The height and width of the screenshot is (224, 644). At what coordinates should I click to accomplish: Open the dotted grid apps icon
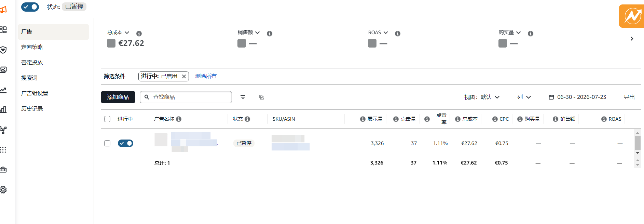pos(3,150)
